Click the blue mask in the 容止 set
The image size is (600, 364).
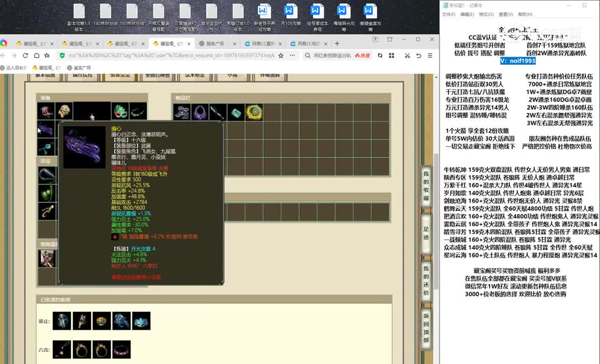coord(141,321)
